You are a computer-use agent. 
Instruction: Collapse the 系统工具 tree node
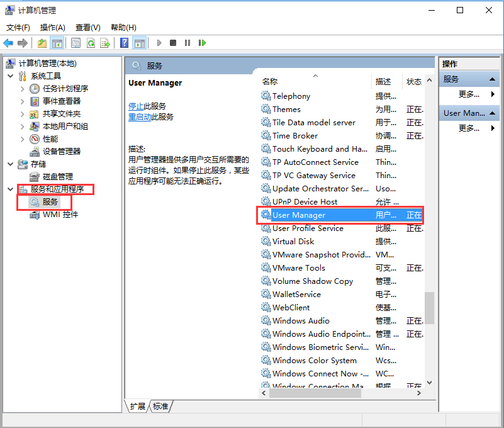click(11, 76)
